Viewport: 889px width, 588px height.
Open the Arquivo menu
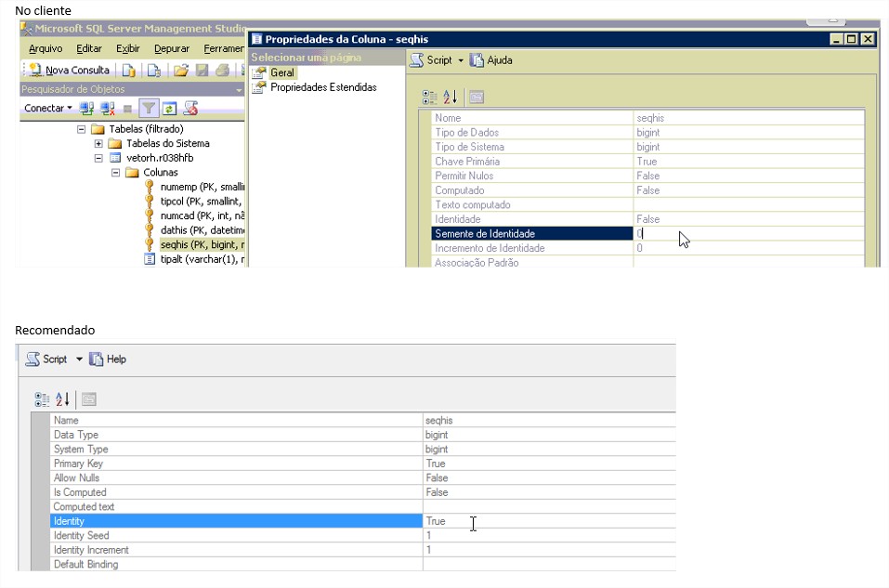(46, 48)
